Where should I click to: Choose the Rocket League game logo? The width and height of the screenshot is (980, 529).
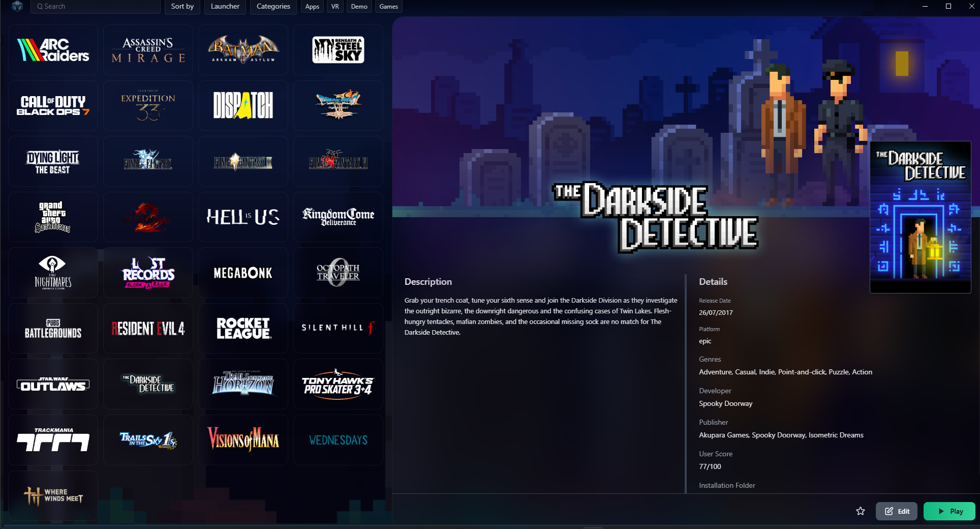coord(243,328)
